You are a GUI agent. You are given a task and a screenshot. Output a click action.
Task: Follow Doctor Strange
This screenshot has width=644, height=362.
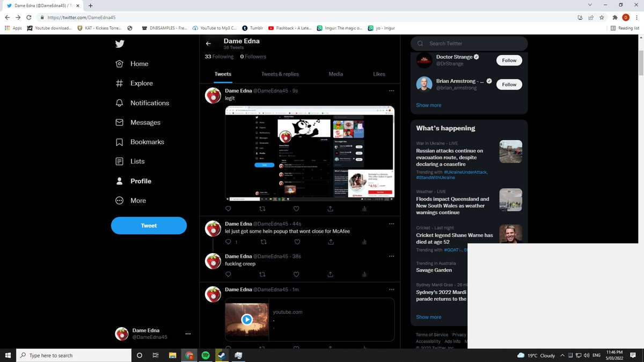509,61
